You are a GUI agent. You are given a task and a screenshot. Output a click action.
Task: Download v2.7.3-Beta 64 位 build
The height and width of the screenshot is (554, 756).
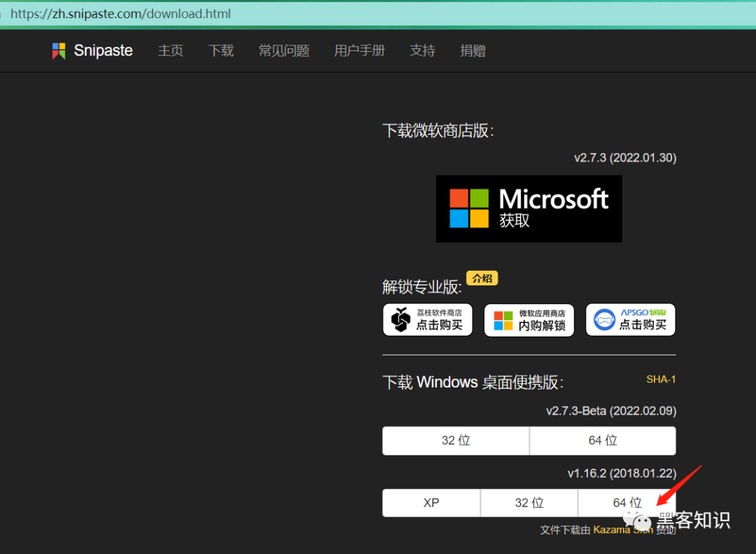(x=603, y=440)
